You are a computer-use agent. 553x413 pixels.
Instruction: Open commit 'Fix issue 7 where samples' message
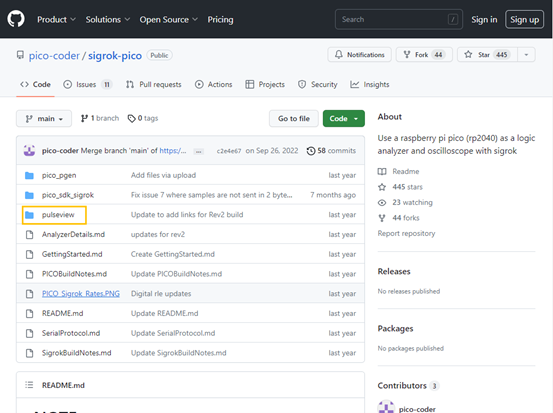coord(212,195)
